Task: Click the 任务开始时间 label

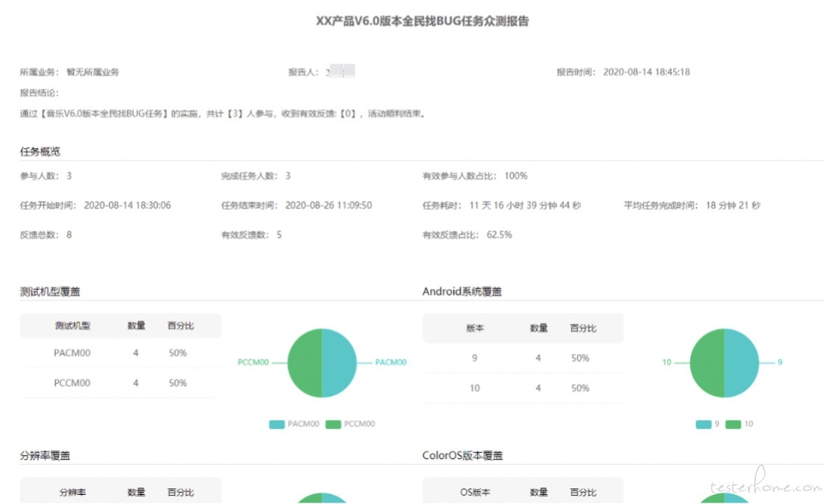Action: pos(48,205)
